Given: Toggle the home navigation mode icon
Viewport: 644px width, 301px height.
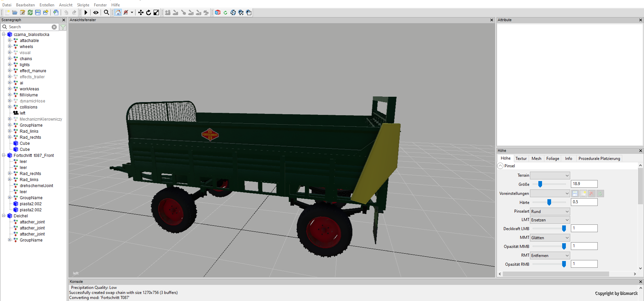Looking at the screenshot, I should click(118, 12).
